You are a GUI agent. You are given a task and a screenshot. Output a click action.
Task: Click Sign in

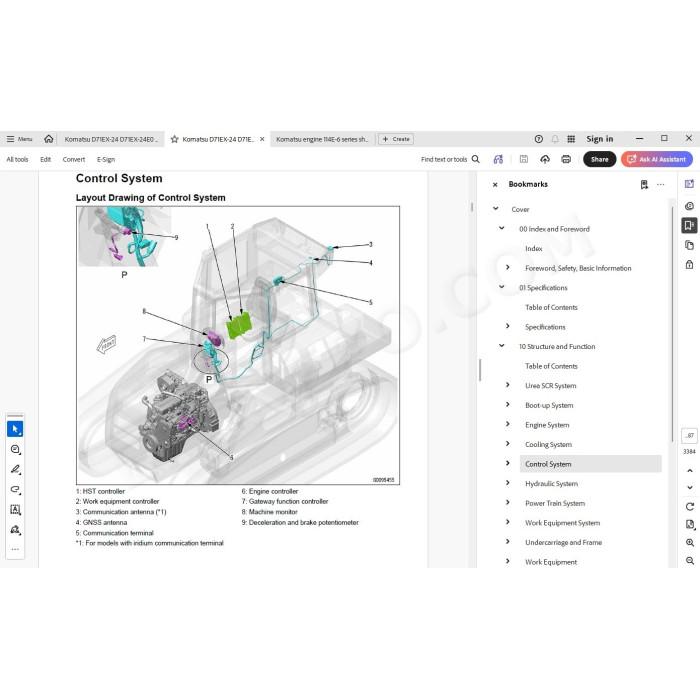(x=600, y=139)
